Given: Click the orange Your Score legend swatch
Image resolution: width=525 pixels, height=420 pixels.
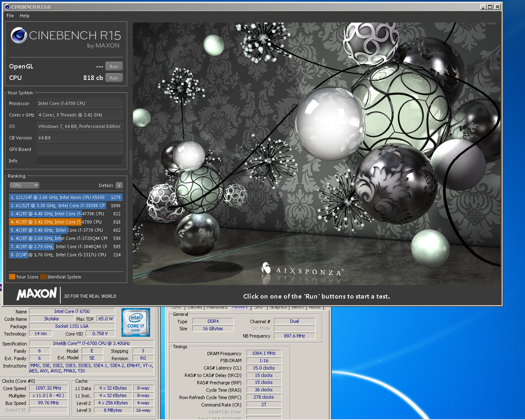Looking at the screenshot, I should point(12,277).
